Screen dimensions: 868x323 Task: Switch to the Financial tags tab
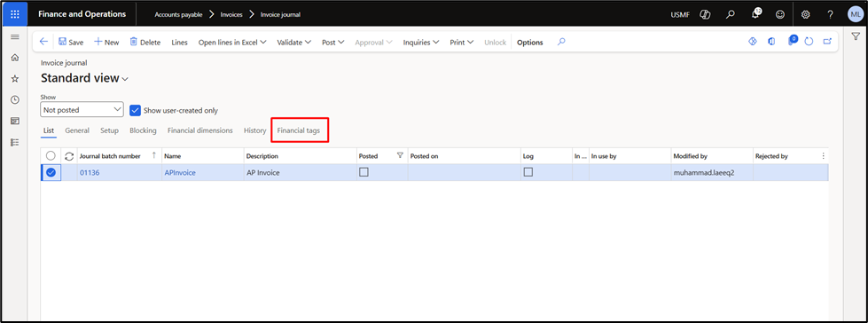click(x=299, y=130)
